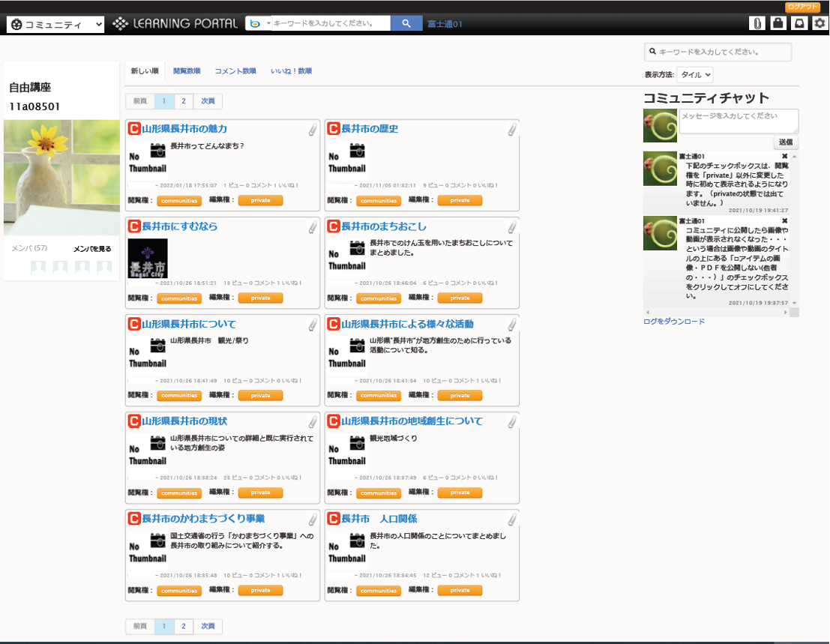Viewport: 830px width, 644px height.
Task: Switch to the コメント数順 sort tab
Action: point(235,71)
